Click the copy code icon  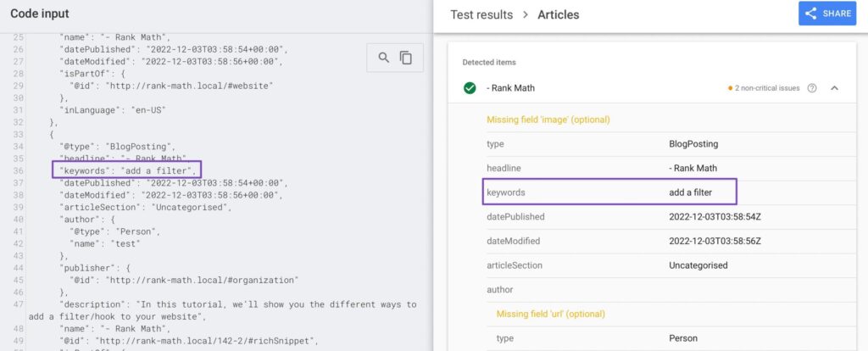tap(406, 58)
